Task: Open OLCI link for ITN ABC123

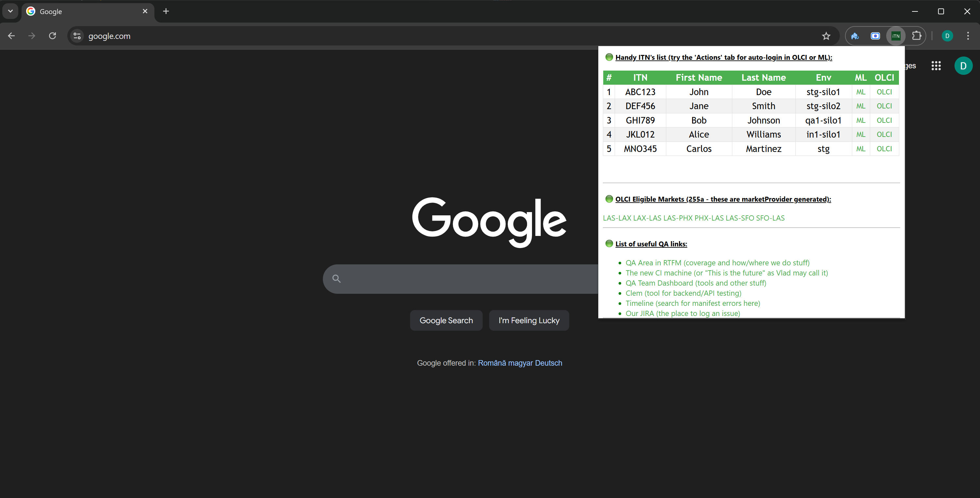Action: 884,92
